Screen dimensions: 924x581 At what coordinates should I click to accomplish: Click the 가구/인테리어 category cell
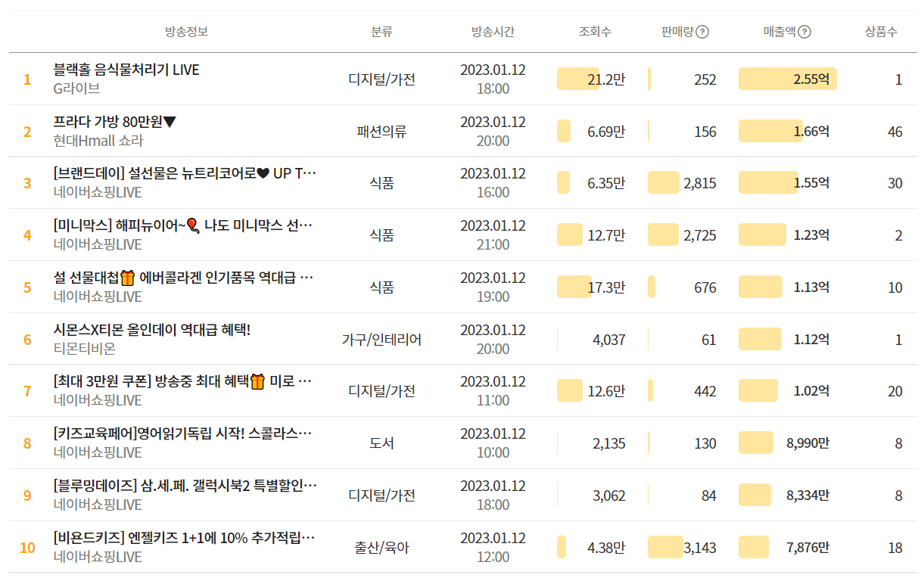(x=381, y=340)
